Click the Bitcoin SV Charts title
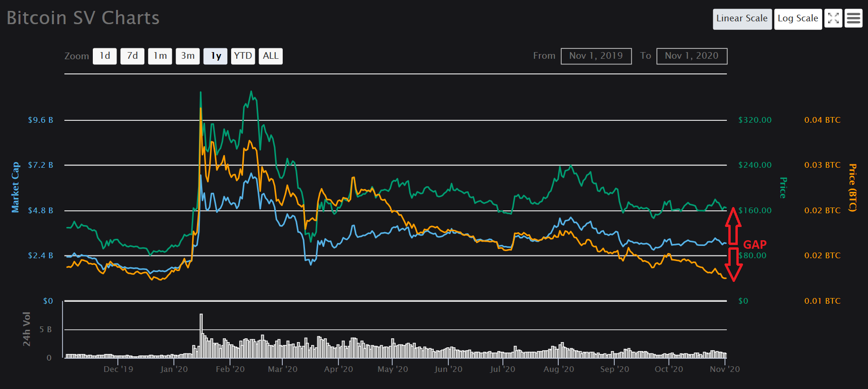868x389 pixels. [x=83, y=18]
